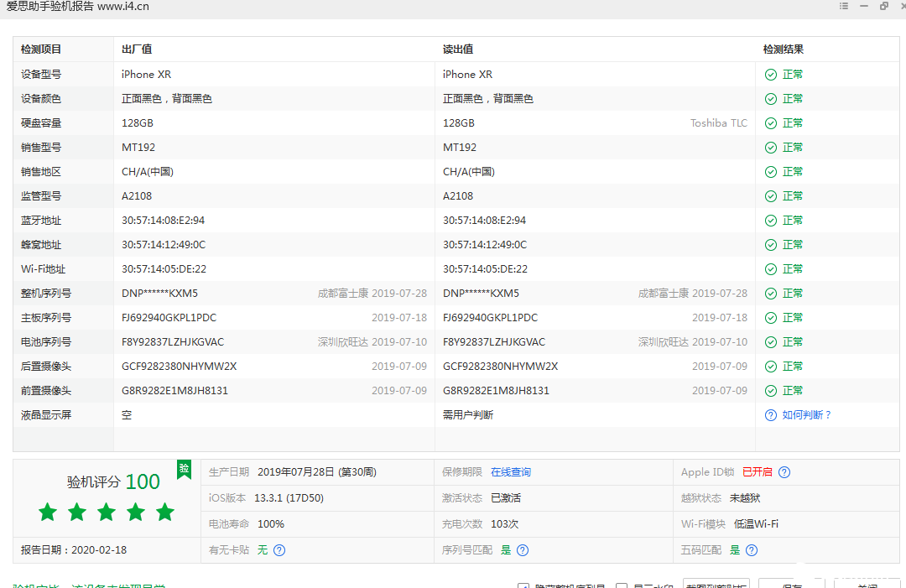Viewport: 906px width, 588px height.
Task: Click help icon next to Apple ID锁 已开启
Action: (784, 472)
